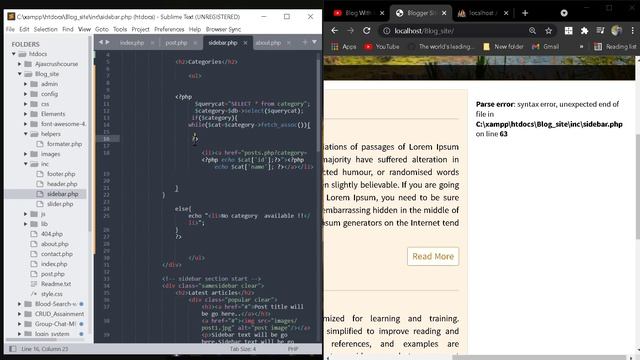Open the Goto menu
The image size is (640, 360).
(102, 29)
